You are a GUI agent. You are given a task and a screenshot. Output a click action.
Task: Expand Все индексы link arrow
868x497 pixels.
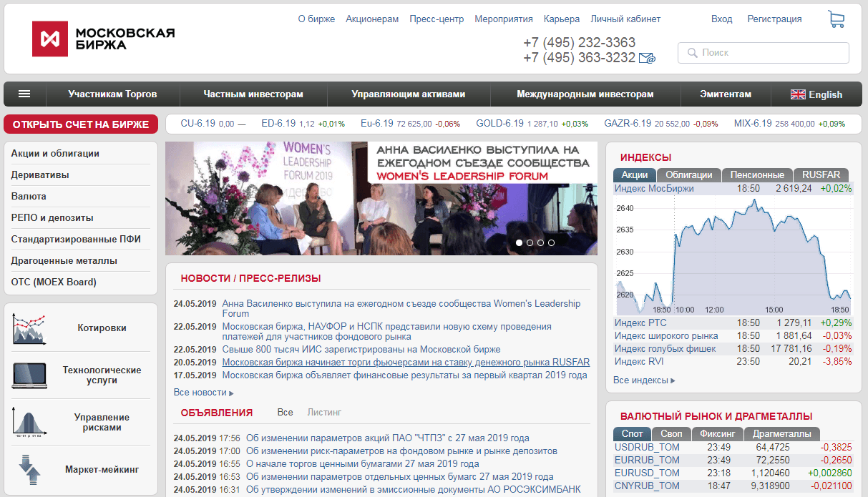tap(673, 380)
